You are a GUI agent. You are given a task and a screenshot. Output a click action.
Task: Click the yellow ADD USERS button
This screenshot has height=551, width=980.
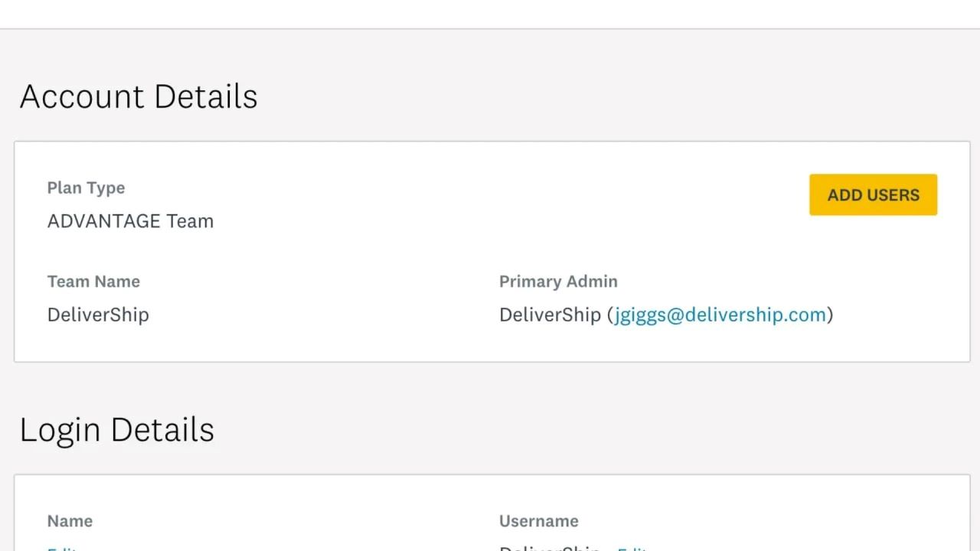pyautogui.click(x=873, y=195)
